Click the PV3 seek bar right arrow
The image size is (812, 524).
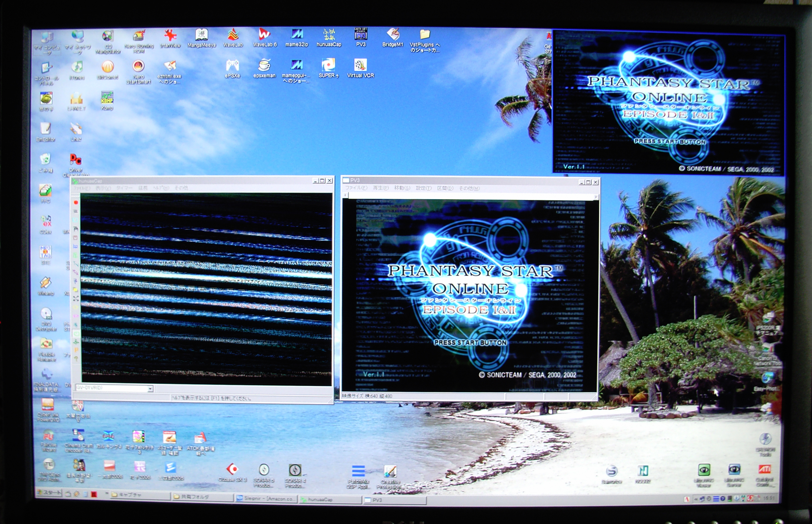pos(596,197)
